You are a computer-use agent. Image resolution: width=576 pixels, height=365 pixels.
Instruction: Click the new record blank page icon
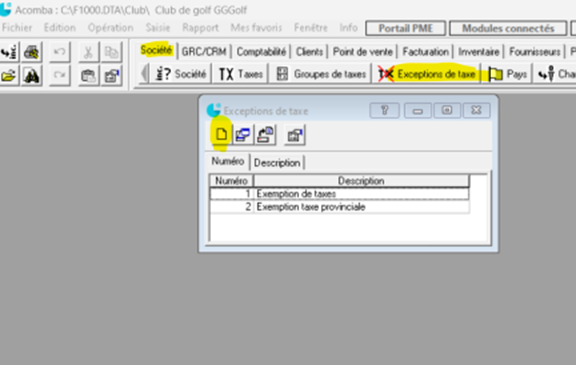(x=221, y=135)
